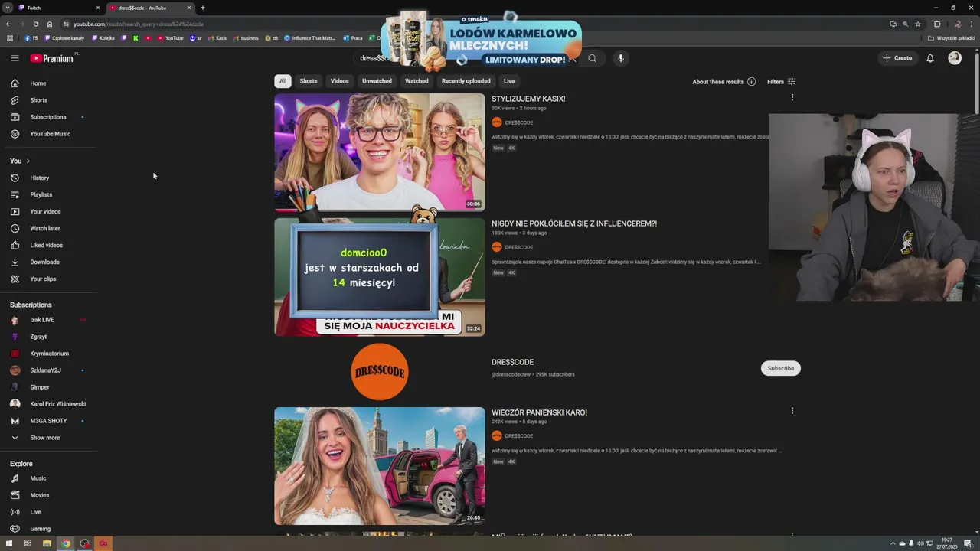This screenshot has height=551, width=980.
Task: Open options menu for WIECZÓR PANIEŃSKI KARO video
Action: [792, 411]
